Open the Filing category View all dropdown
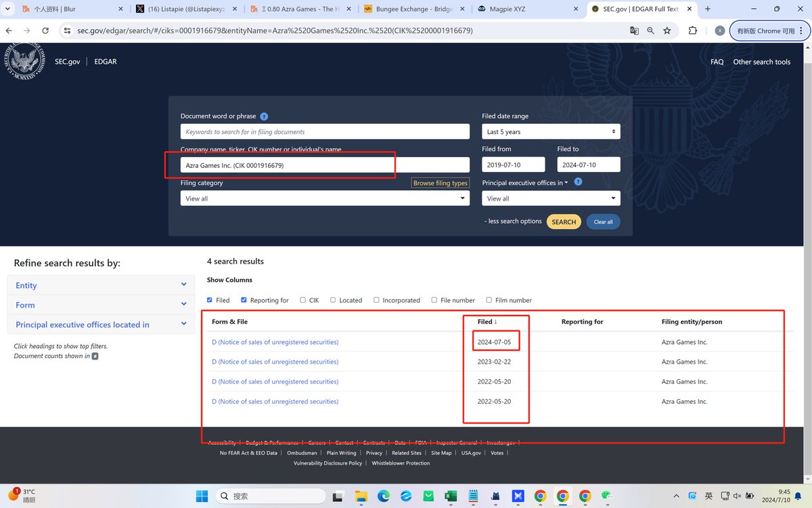Image resolution: width=812 pixels, height=508 pixels. click(325, 198)
